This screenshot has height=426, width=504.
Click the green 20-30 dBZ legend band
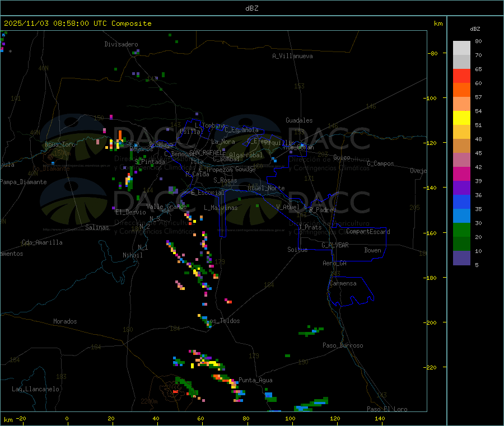pos(461,230)
